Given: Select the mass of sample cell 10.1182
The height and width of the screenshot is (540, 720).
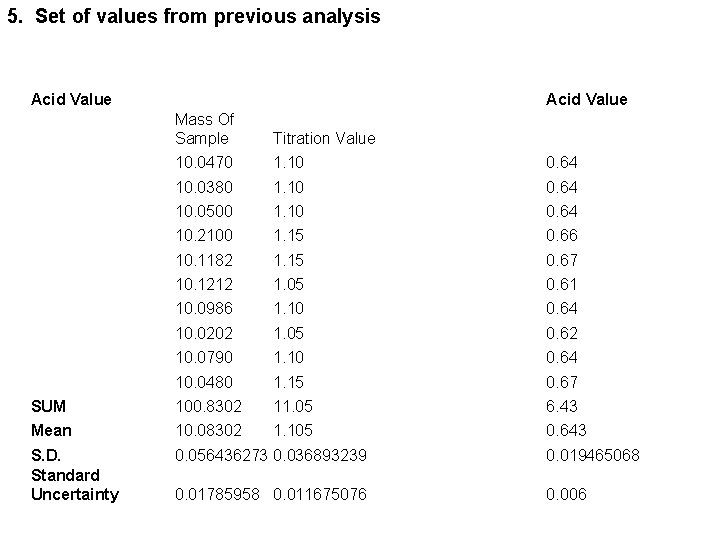Looking at the screenshot, I should (x=204, y=260).
